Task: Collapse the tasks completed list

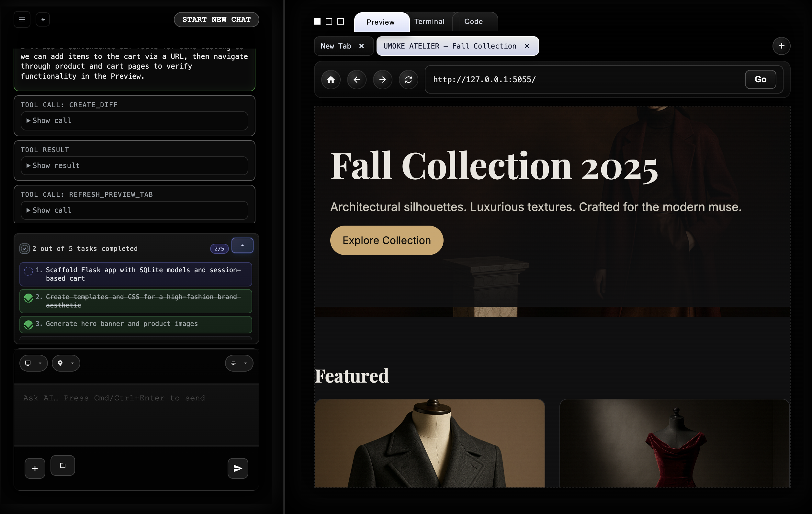Action: tap(242, 245)
